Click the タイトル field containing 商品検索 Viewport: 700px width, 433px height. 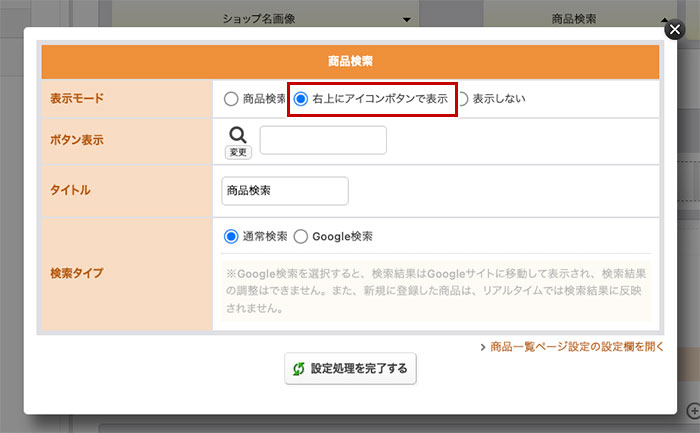point(285,190)
